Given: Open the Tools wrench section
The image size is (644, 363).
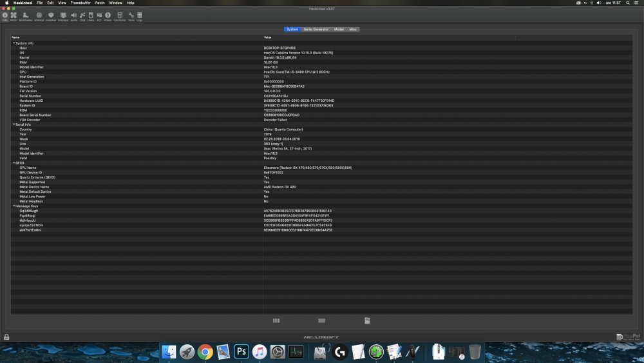Looking at the screenshot, I should (131, 17).
